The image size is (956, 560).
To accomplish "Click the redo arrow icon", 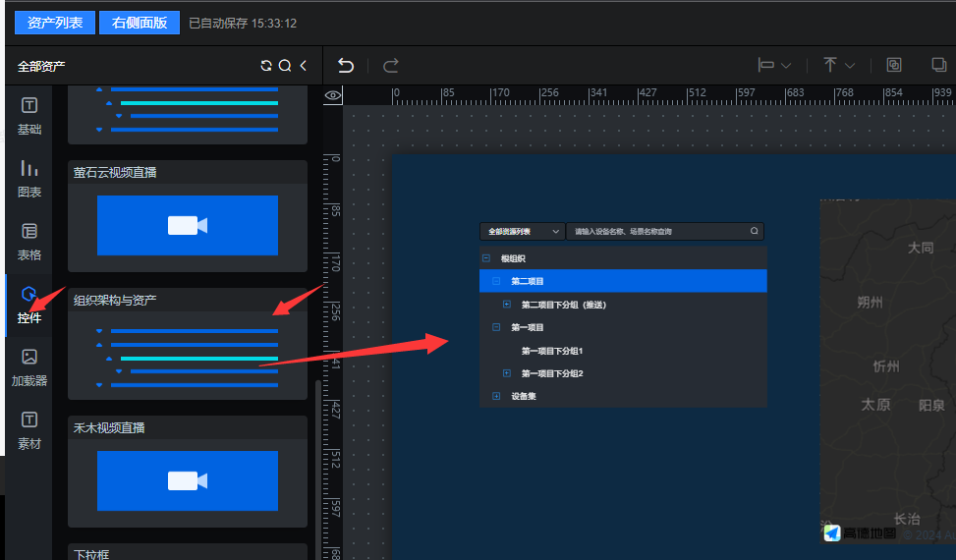I will [x=390, y=66].
